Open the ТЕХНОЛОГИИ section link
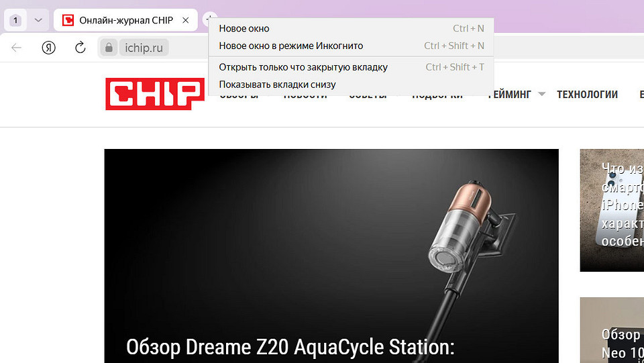 pos(588,95)
